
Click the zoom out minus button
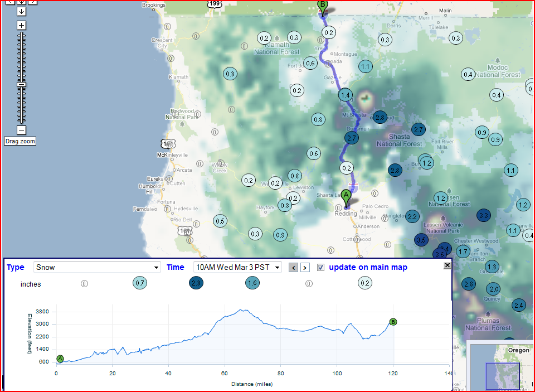point(21,130)
